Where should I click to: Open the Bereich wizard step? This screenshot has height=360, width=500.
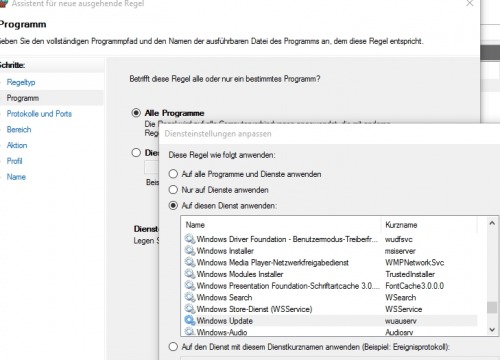(x=19, y=129)
